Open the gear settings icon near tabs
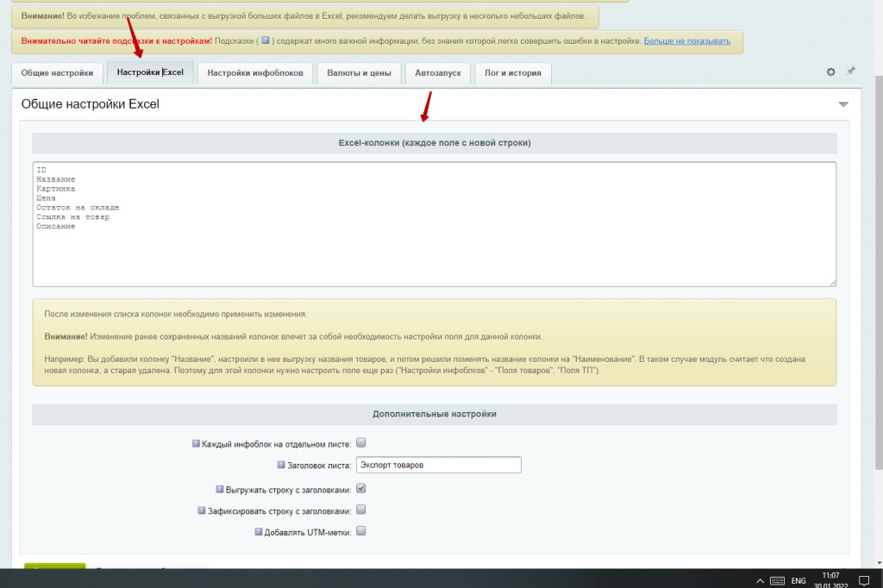This screenshot has height=588, width=883. click(x=830, y=72)
